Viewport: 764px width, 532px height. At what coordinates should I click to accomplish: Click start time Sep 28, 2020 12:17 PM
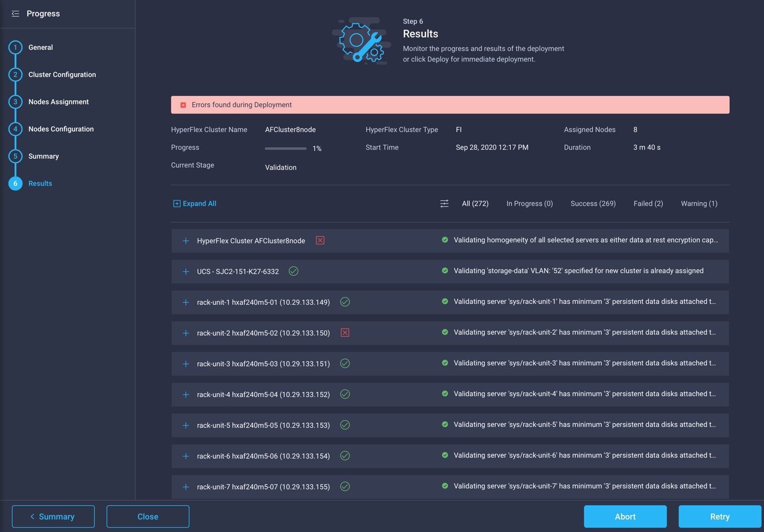(x=492, y=147)
